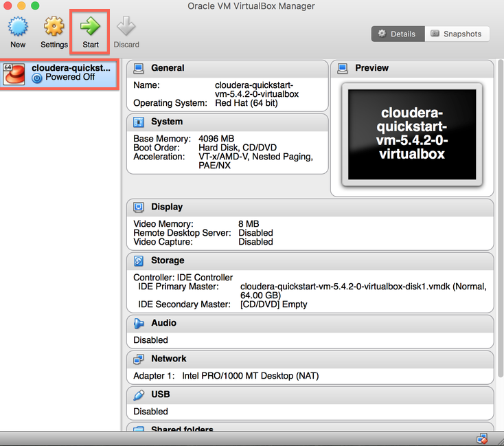Click the Storage section disk icon
This screenshot has width=504, height=446.
tap(139, 260)
